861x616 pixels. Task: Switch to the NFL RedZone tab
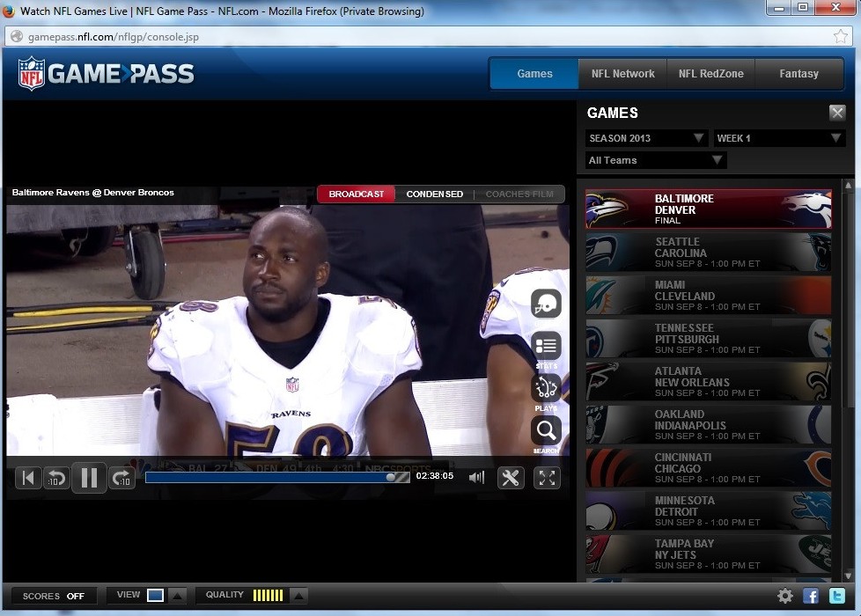pyautogui.click(x=710, y=74)
